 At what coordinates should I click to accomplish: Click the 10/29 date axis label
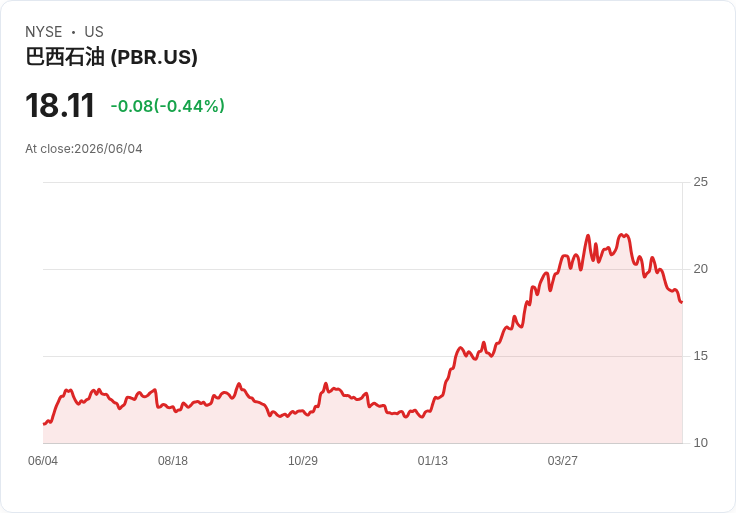point(303,460)
